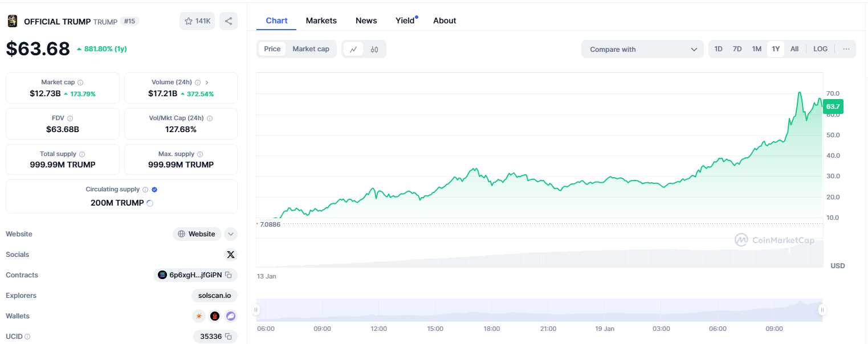The width and height of the screenshot is (868, 344).
Task: Click the chart navigator range overview
Action: (539, 310)
